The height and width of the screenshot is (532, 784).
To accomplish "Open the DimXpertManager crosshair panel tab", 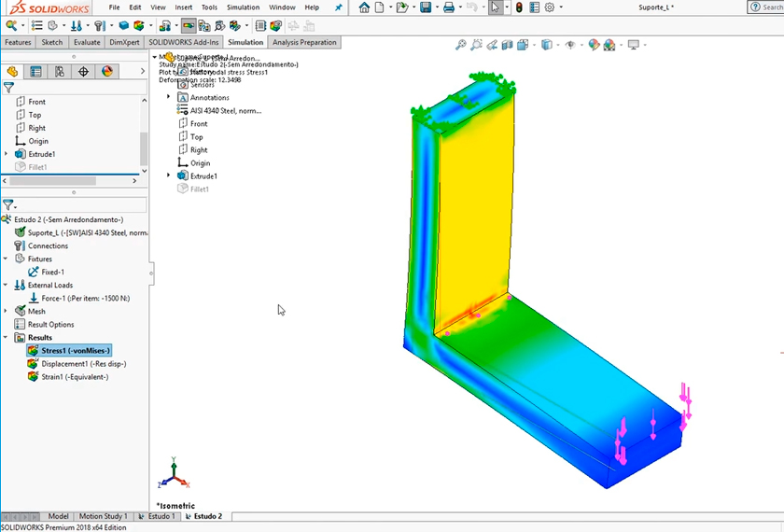I will click(x=83, y=71).
